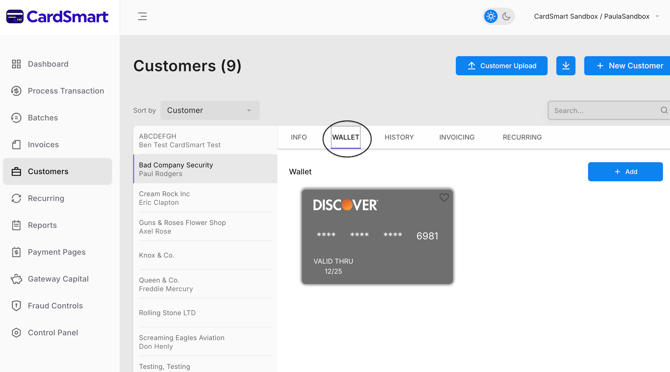Image resolution: width=670 pixels, height=372 pixels.
Task: Open the Sort by Customer dropdown
Action: [x=210, y=110]
